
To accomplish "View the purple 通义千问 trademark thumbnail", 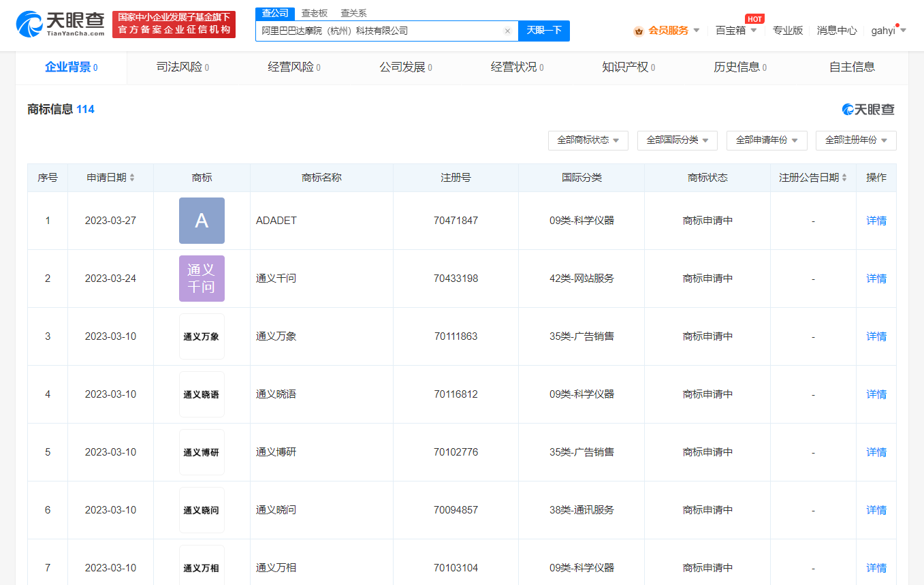I will pyautogui.click(x=202, y=278).
